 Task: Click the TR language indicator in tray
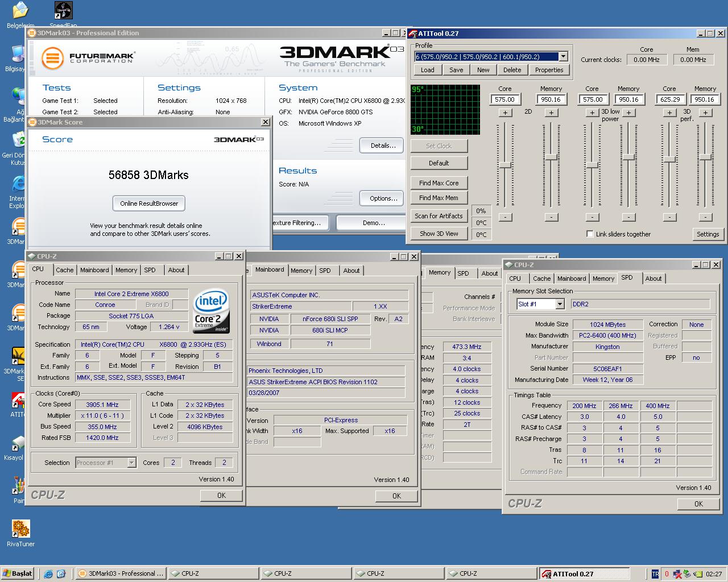tap(655, 574)
